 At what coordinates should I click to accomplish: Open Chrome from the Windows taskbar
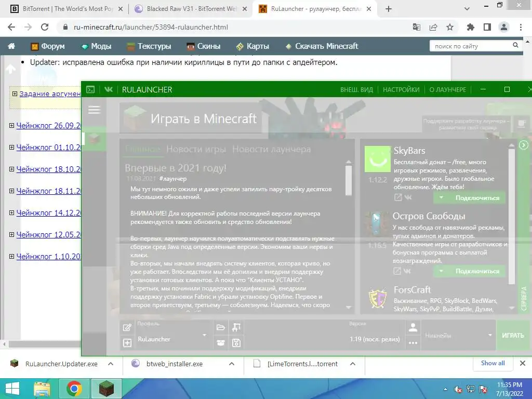click(x=74, y=389)
